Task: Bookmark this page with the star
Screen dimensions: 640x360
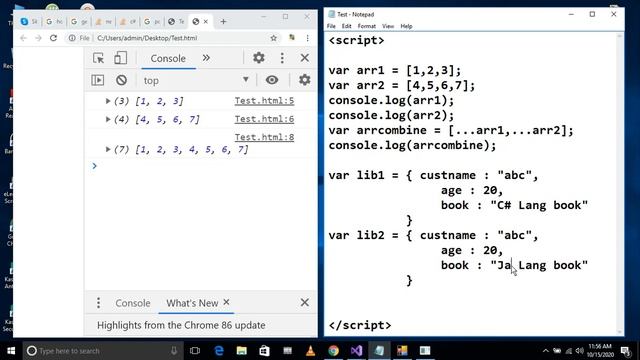Action: 273,38
